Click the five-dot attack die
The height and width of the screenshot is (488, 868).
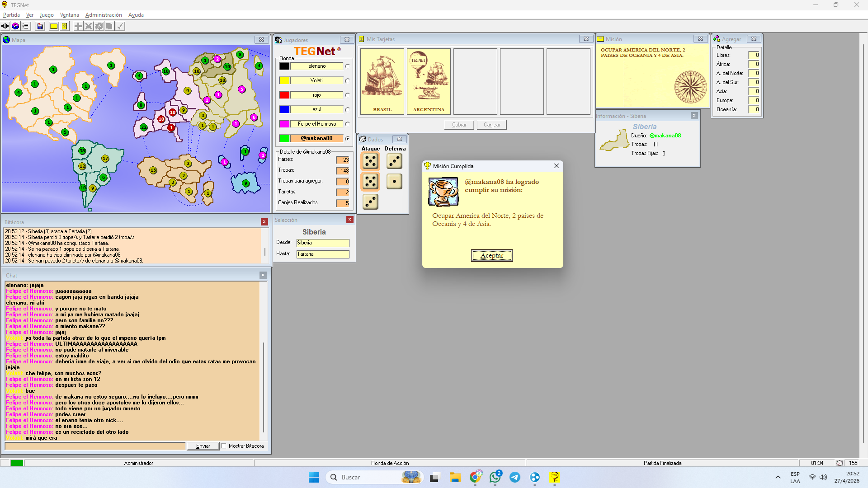pos(370,161)
